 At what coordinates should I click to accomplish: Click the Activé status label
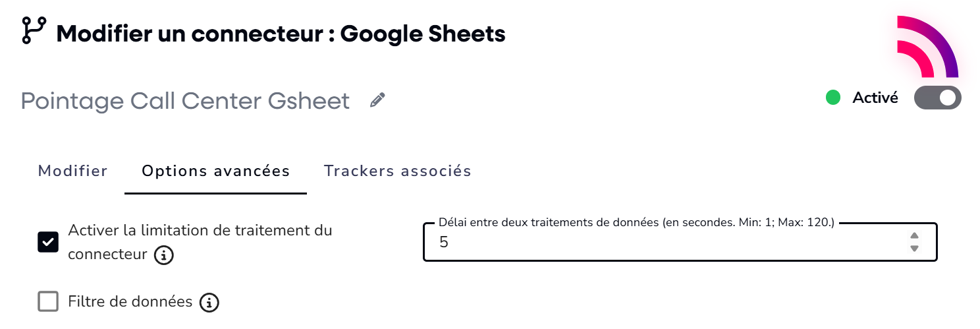coord(875,98)
